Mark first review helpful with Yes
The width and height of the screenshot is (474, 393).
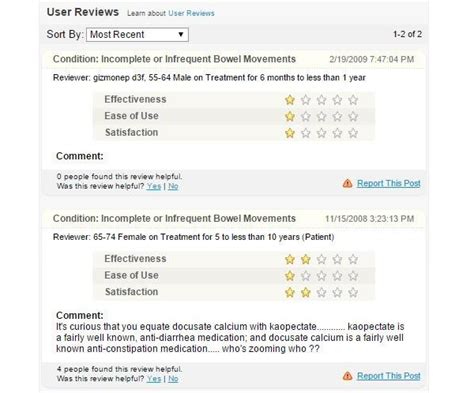tap(154, 186)
